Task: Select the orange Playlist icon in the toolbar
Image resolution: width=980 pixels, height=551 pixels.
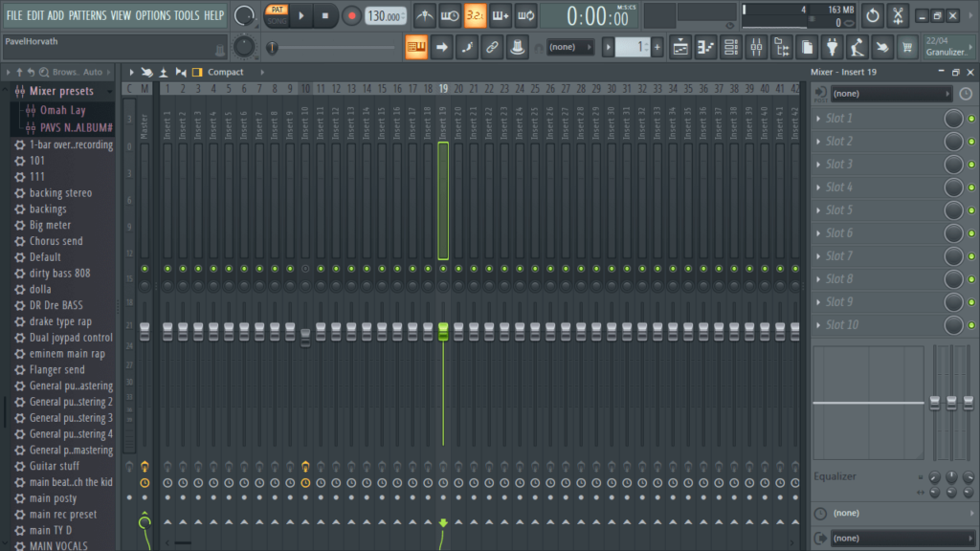Action: pos(415,45)
